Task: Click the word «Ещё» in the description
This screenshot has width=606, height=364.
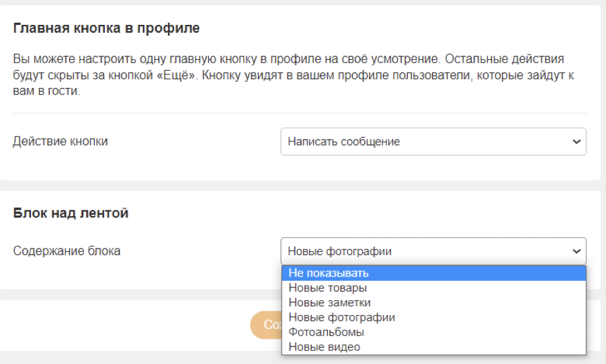Action: click(183, 75)
